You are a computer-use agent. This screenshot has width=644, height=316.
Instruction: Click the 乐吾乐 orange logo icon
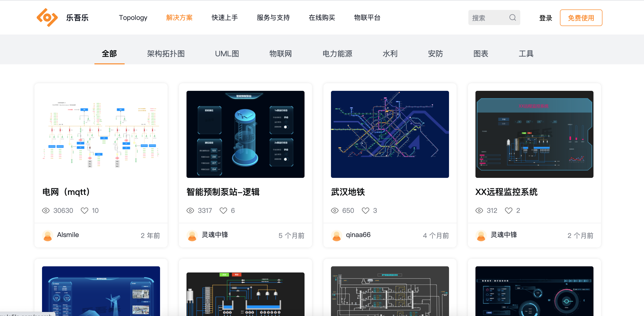click(47, 18)
